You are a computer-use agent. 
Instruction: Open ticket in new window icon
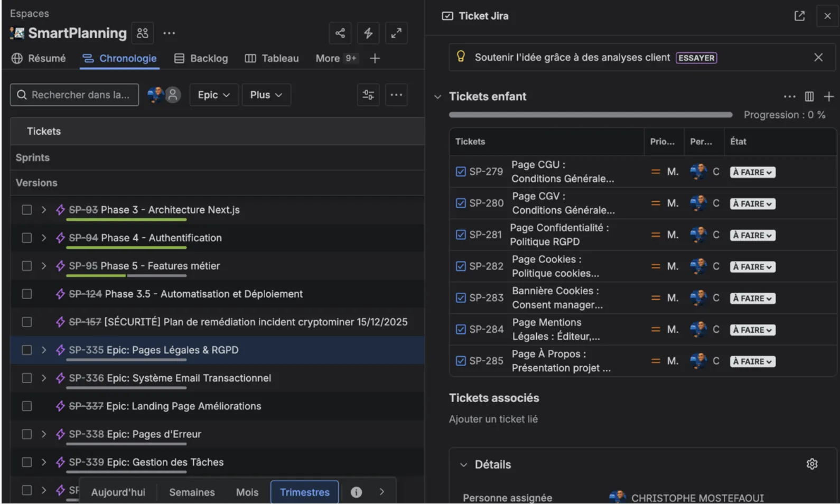click(799, 16)
